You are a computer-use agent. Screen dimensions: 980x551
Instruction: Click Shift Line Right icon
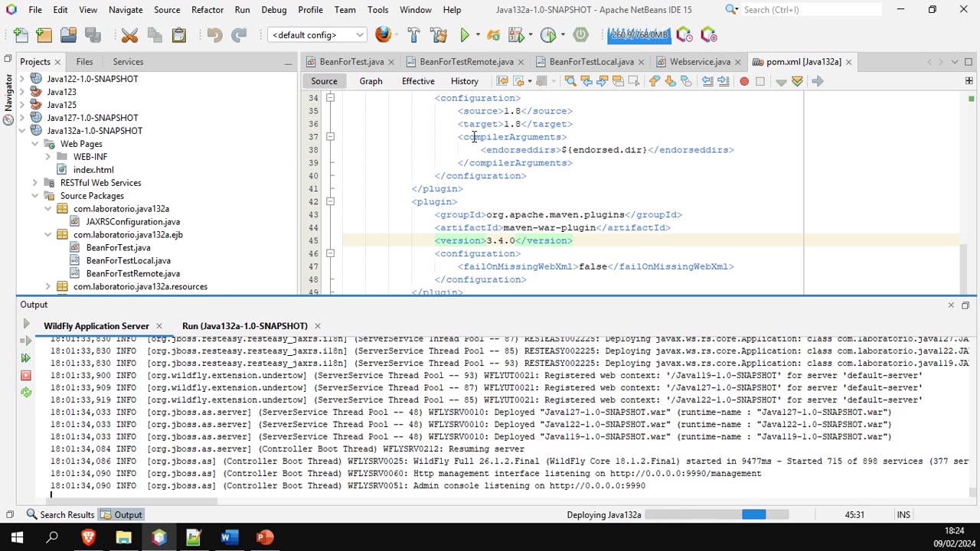point(723,81)
